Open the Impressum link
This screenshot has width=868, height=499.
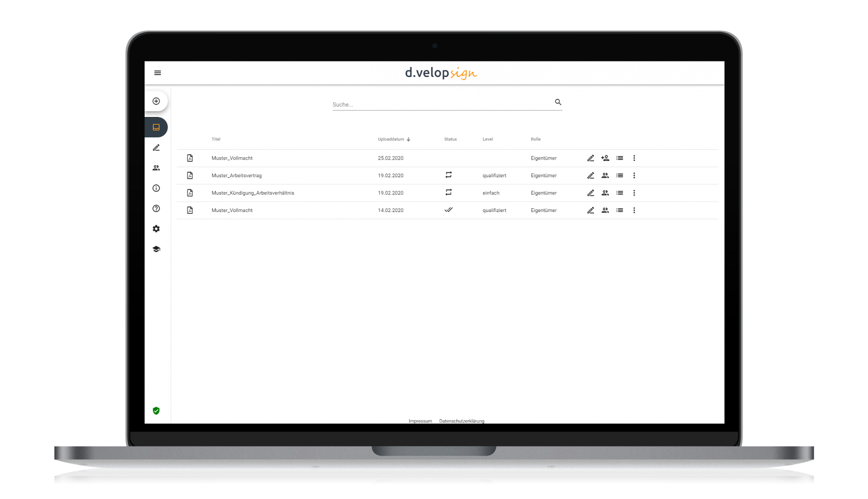tap(420, 421)
